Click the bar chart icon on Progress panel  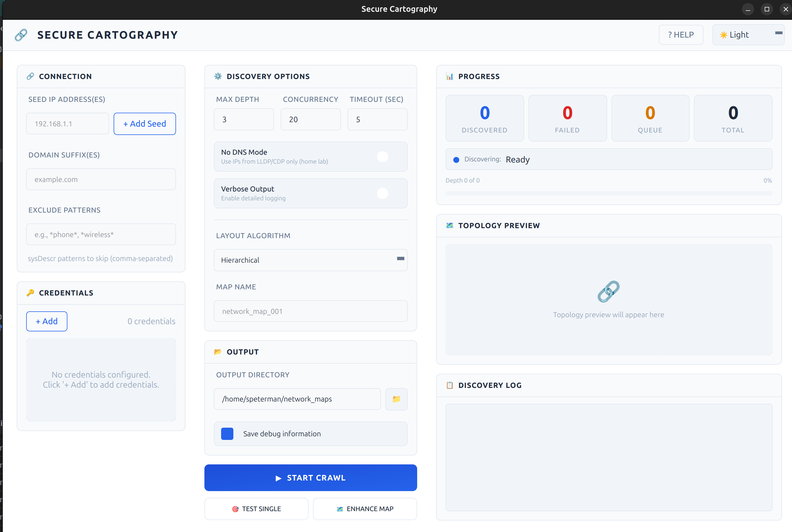449,76
